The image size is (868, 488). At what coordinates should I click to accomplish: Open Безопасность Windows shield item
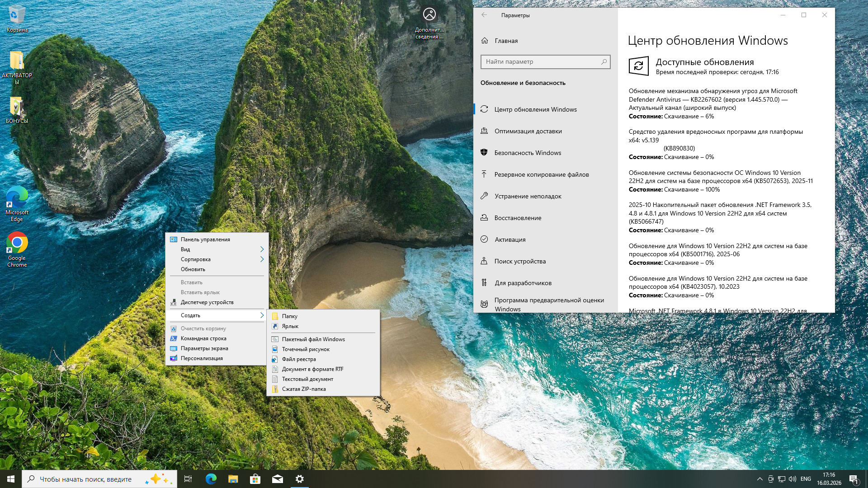click(x=527, y=153)
